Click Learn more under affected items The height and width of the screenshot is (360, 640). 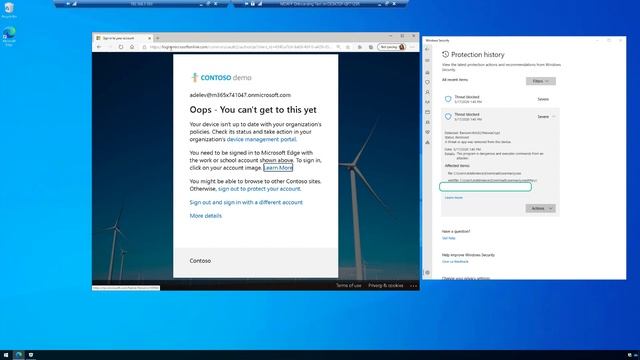453,198
